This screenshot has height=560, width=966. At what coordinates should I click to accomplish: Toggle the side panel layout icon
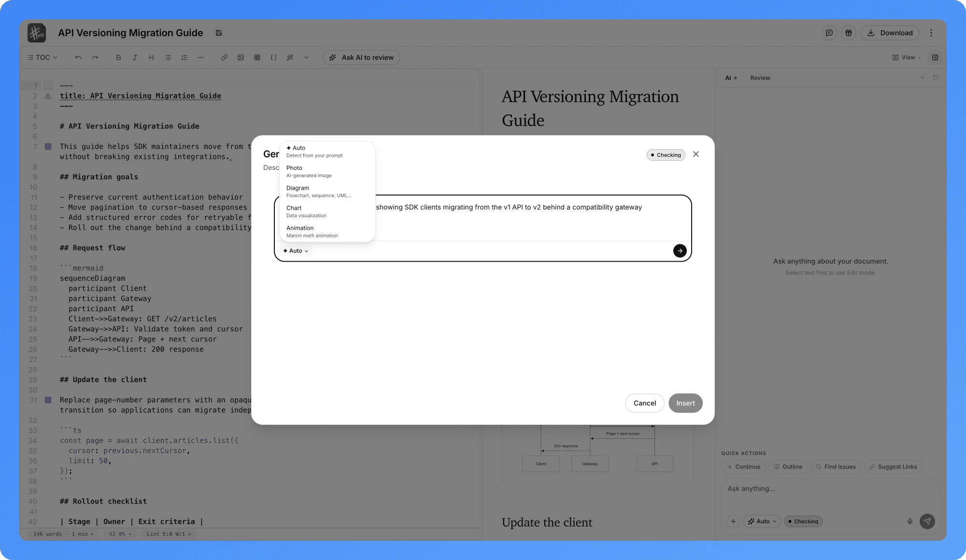935,57
